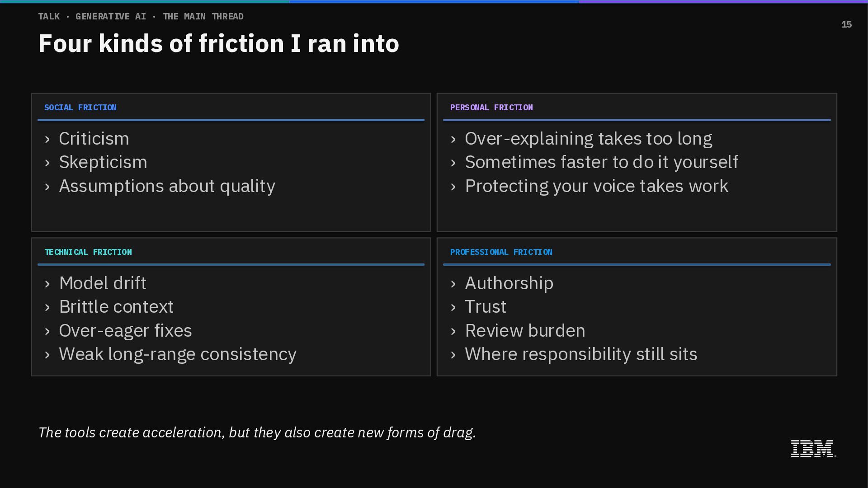Click the italic tools create acceleration footnote

point(257,432)
